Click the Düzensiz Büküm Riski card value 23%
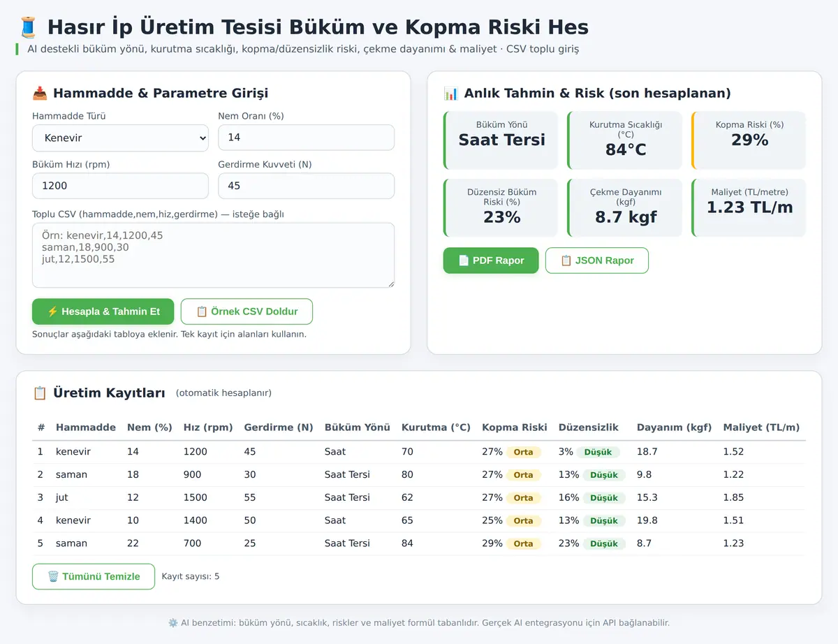Viewport: 838px width, 644px height. (501, 217)
